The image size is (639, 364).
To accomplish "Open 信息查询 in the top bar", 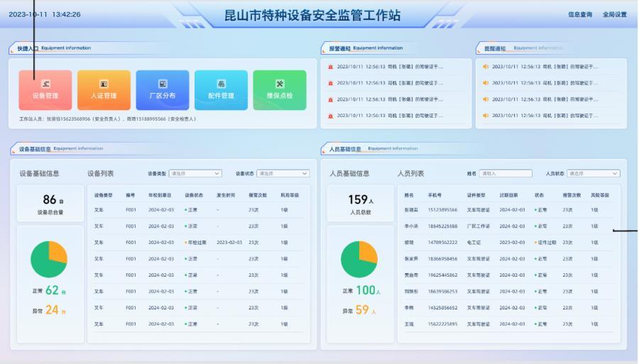I will tap(579, 14).
